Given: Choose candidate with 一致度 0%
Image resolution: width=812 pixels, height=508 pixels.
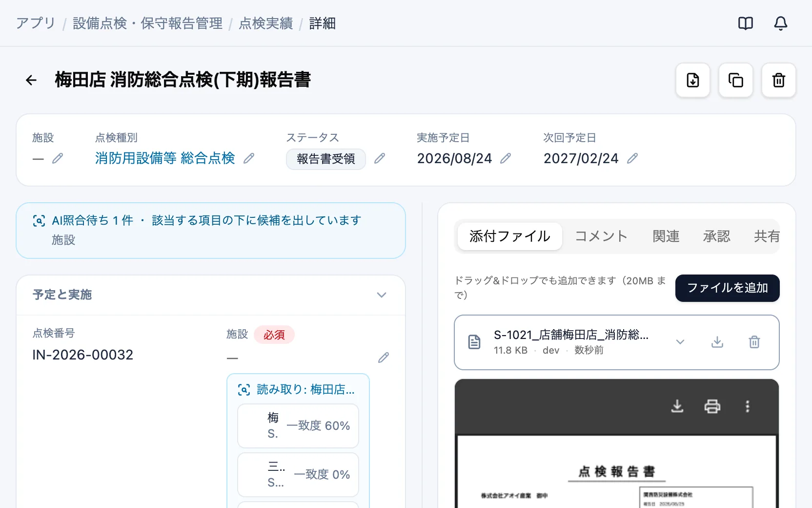Looking at the screenshot, I should pos(298,475).
